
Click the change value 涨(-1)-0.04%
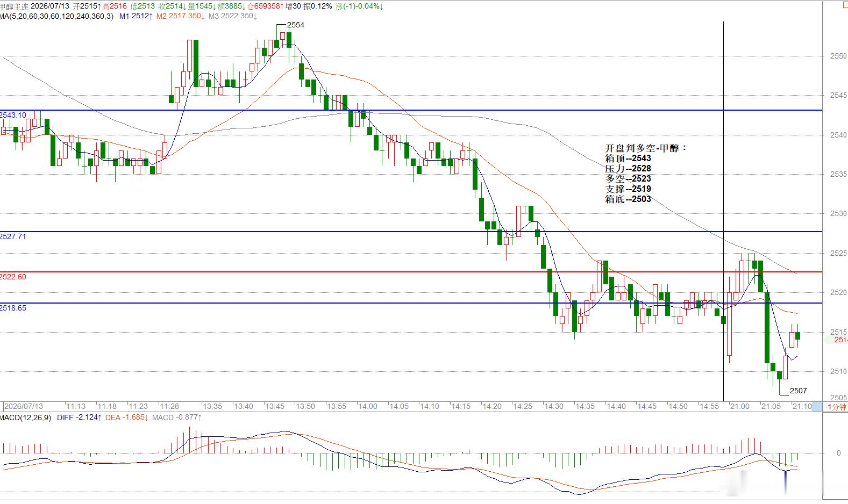[x=359, y=6]
